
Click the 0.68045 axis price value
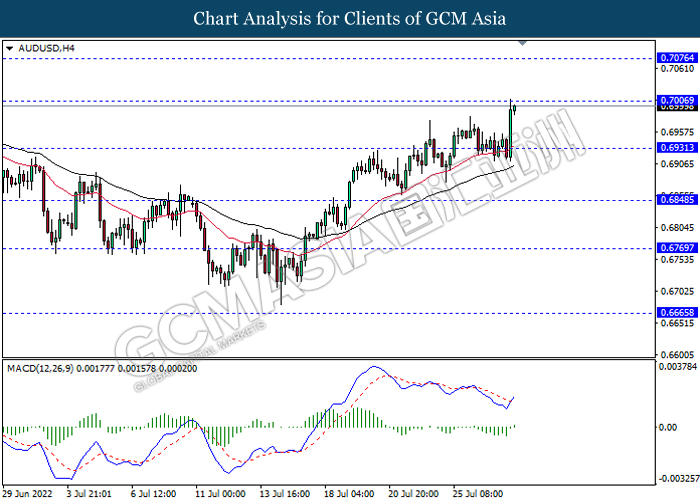coord(677,228)
